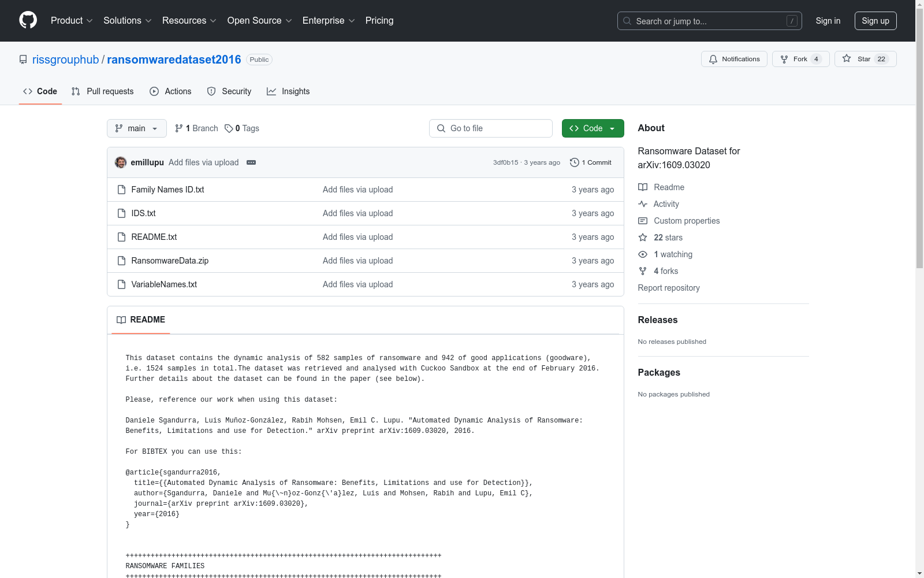Open the green Code dropdown
This screenshot has width=924, height=578.
coord(593,128)
